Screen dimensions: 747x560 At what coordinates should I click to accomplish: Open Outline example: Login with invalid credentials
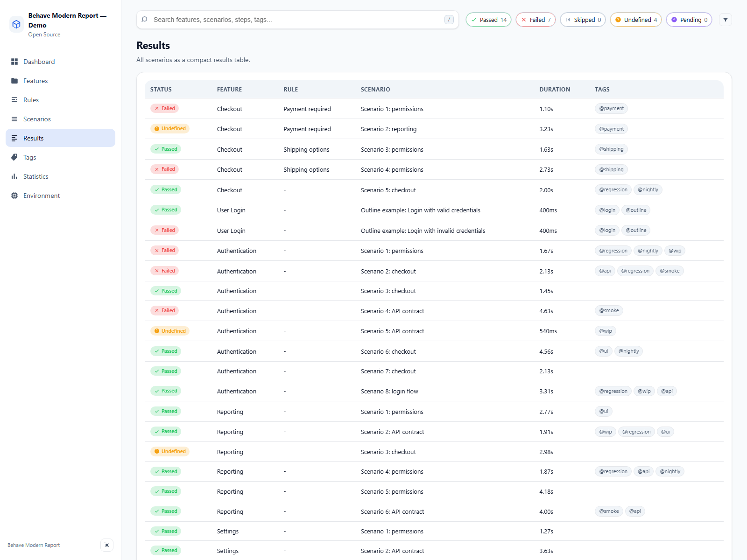[x=423, y=231]
